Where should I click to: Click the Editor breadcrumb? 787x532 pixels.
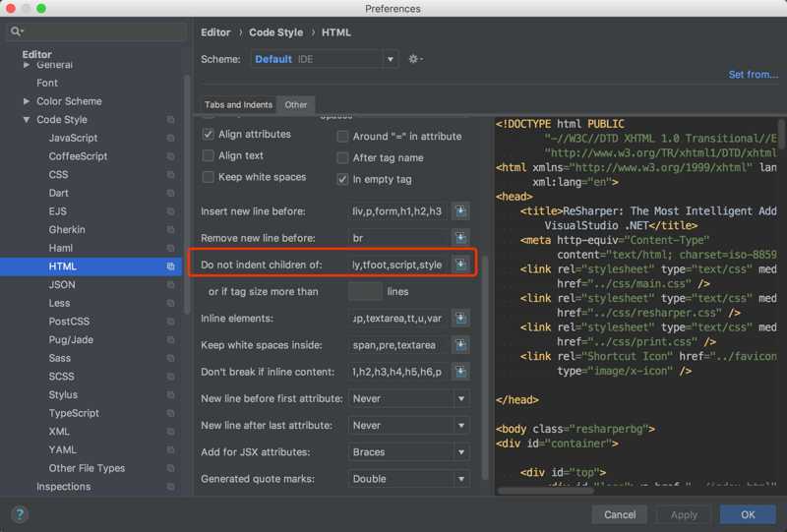coord(215,32)
